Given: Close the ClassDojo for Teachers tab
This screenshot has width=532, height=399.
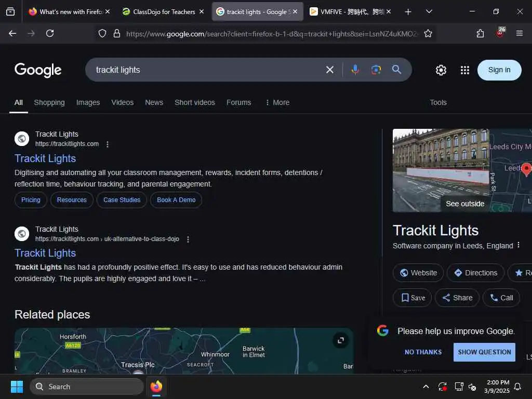Looking at the screenshot, I should [202, 11].
